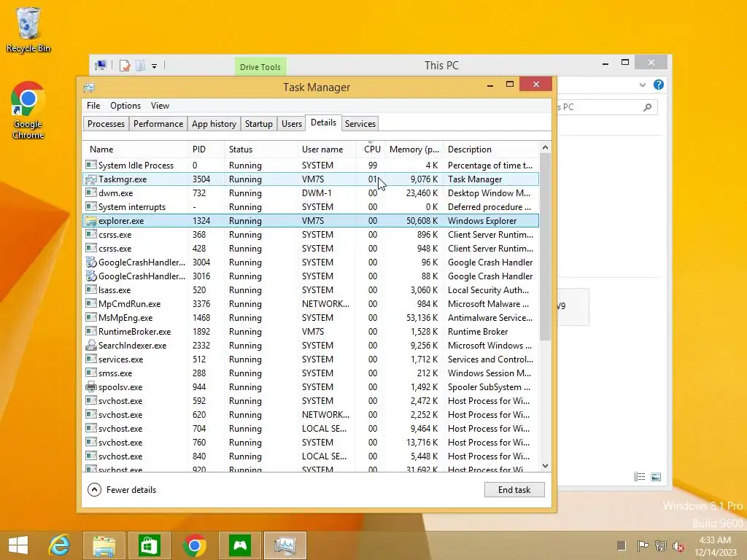Sort by the User name column header
This screenshot has height=560, width=747.
coord(326,149)
